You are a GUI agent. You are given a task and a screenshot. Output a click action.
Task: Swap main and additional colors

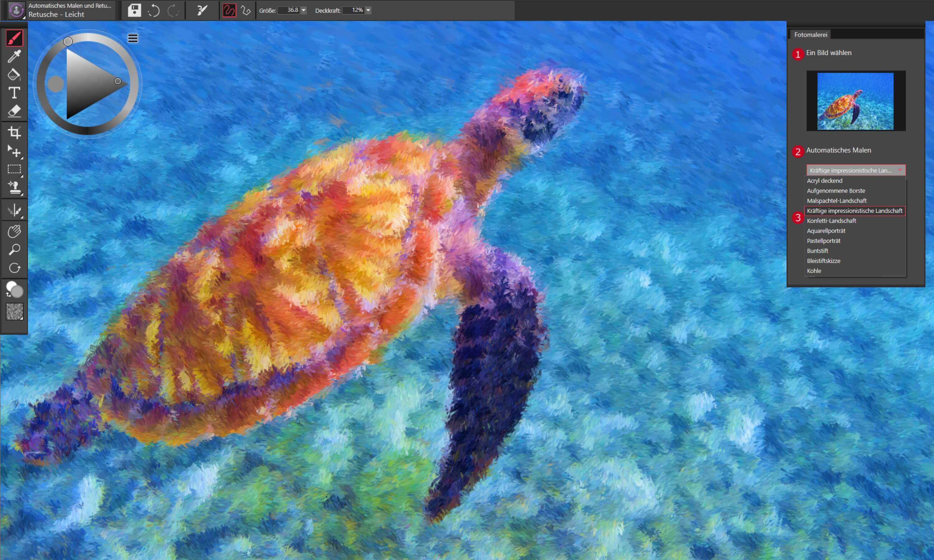8,294
